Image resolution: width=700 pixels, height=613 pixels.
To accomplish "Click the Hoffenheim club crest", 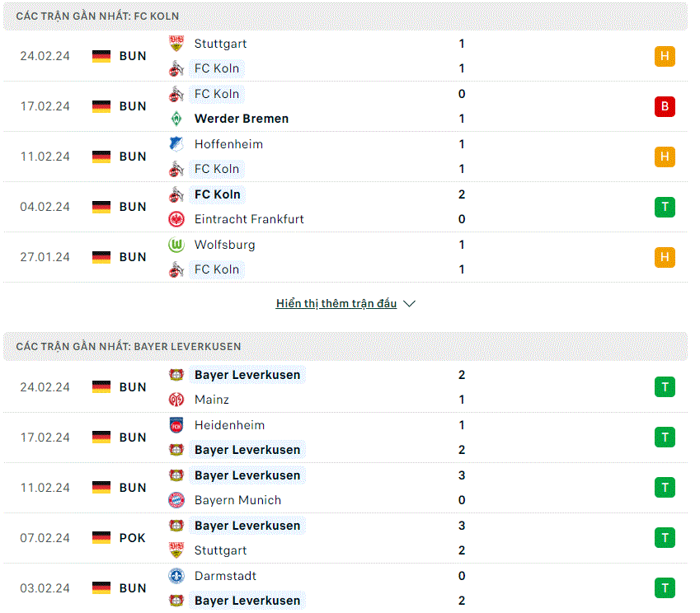I will [176, 143].
